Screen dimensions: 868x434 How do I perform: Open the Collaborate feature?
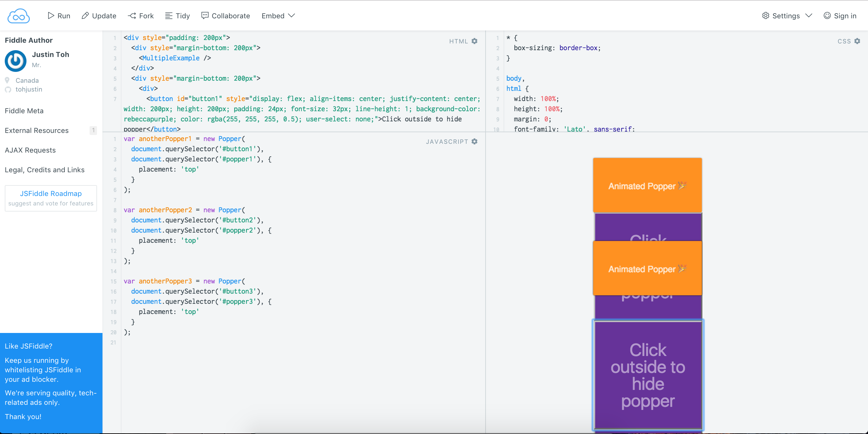click(x=225, y=16)
